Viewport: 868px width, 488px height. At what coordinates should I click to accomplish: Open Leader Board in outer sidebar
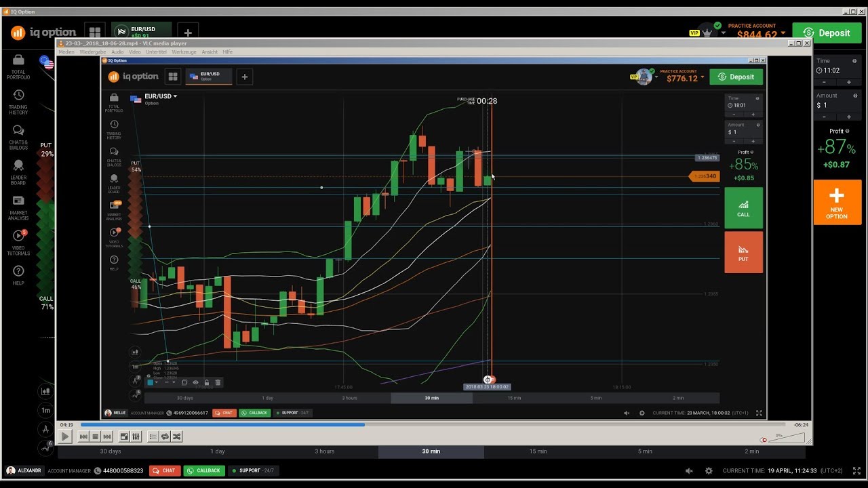(18, 173)
